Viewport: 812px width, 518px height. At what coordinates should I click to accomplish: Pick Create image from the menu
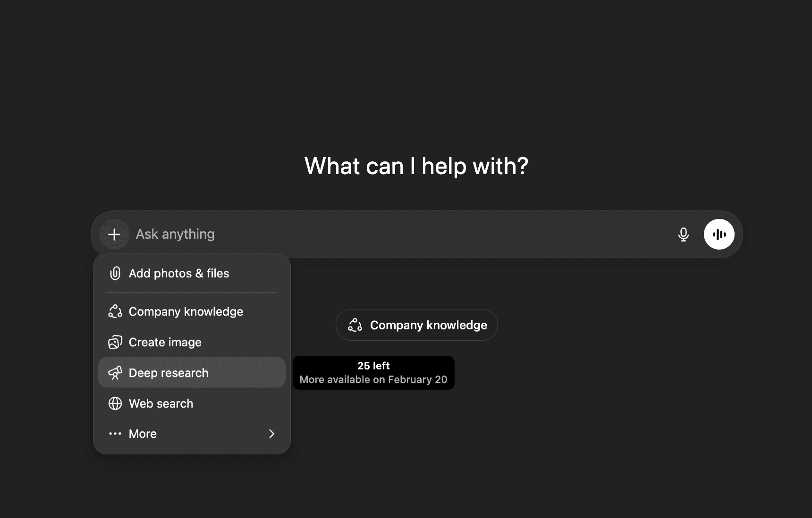pyautogui.click(x=165, y=343)
